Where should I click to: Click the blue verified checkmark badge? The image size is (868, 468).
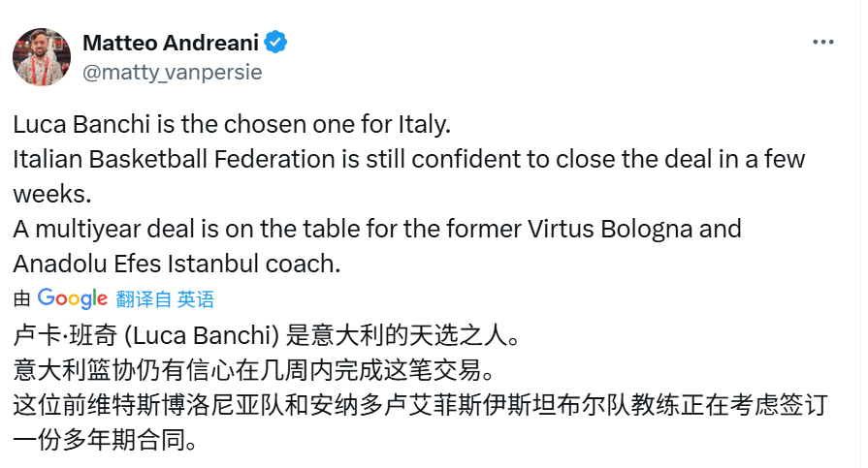[276, 43]
